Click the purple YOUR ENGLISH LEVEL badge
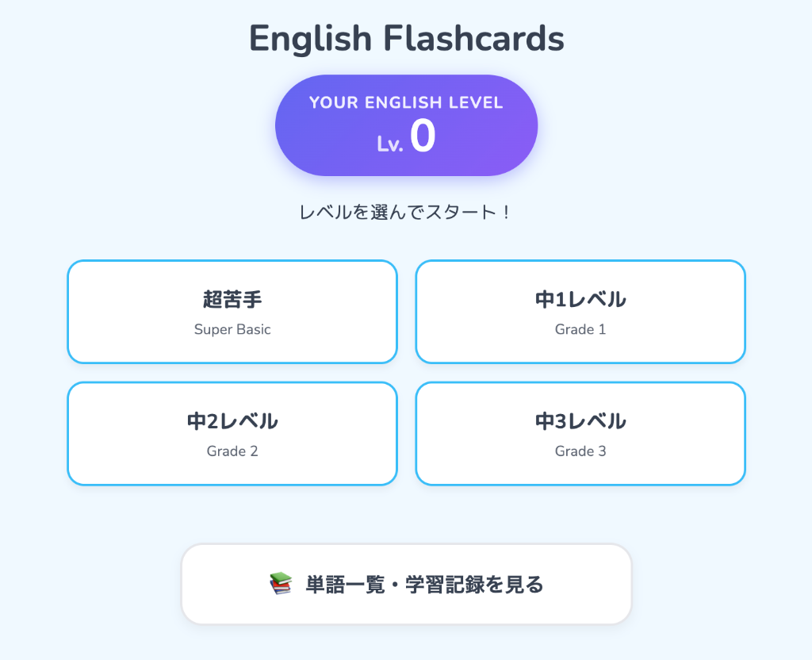The width and height of the screenshot is (812, 660). 406,125
